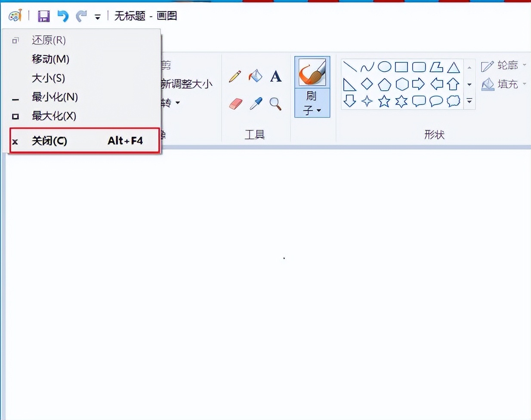Open the Quick Access Toolbar customize dropdown
The image size is (531, 420).
pos(98,17)
